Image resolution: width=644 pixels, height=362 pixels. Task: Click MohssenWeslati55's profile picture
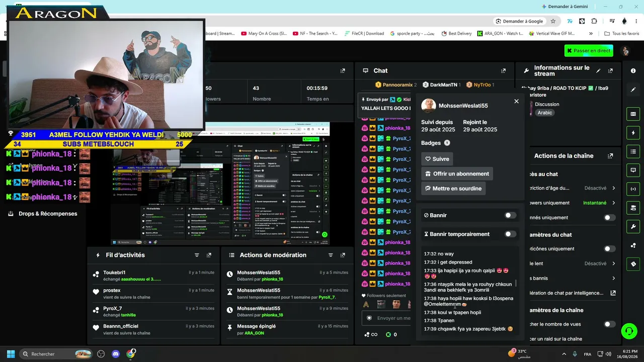pyautogui.click(x=429, y=106)
